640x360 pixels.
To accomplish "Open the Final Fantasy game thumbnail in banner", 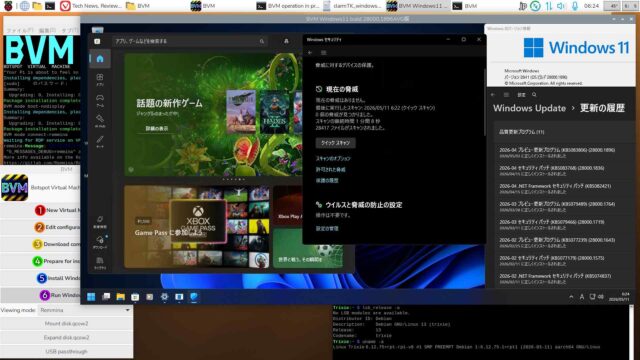I will pos(241,112).
